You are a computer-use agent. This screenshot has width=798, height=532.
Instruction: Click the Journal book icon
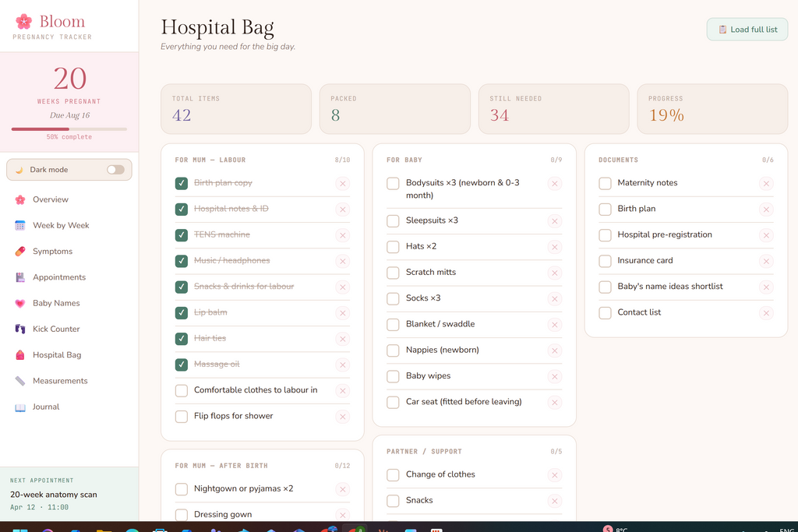pyautogui.click(x=20, y=407)
